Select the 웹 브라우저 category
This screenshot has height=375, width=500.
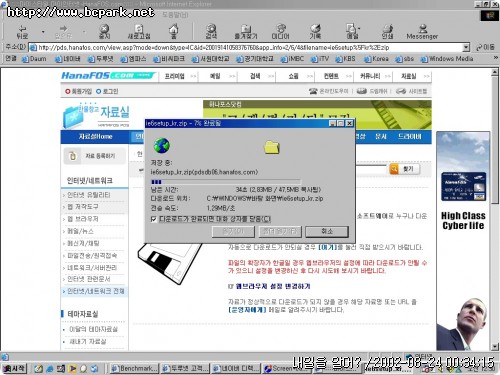coord(83,219)
